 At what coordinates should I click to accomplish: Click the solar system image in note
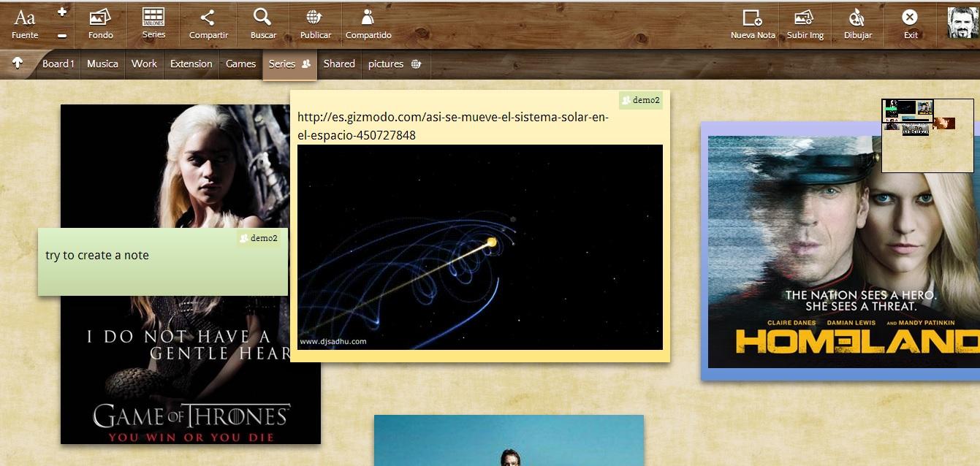click(x=480, y=247)
